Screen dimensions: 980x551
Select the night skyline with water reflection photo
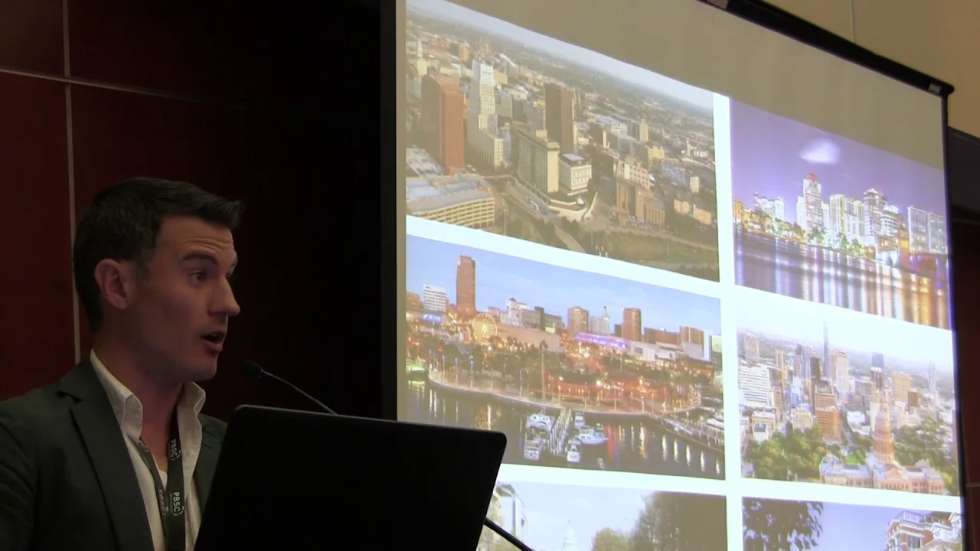click(x=840, y=214)
